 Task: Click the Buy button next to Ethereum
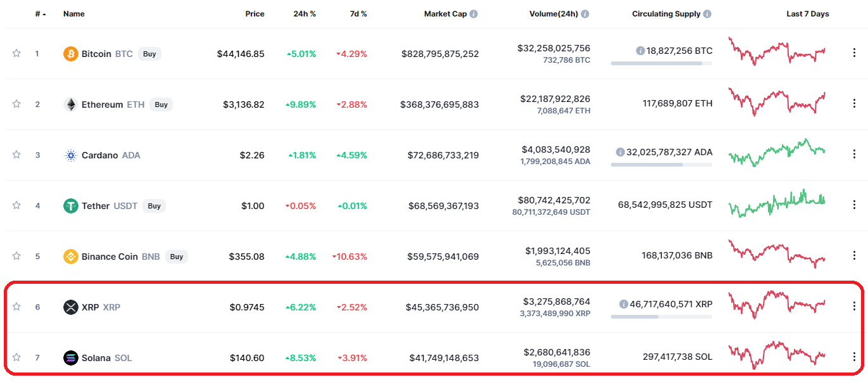point(161,105)
